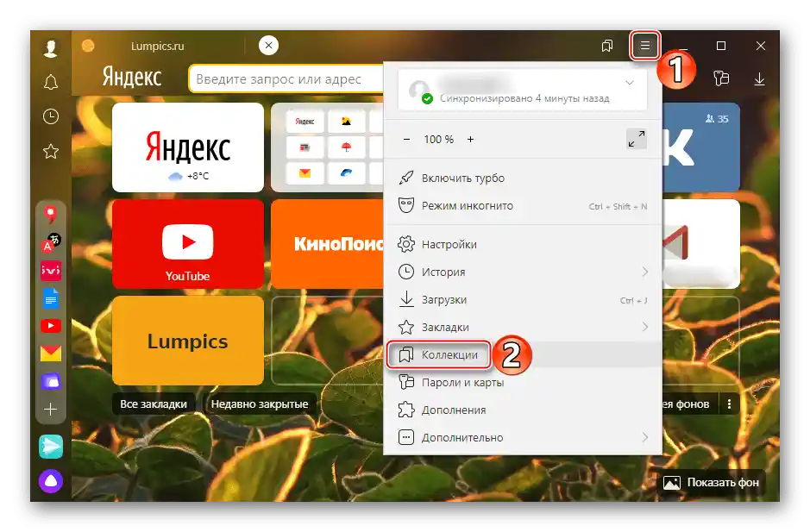
Task: Click the sync status Синхронизировано 4 минуты назад
Action: (524, 98)
